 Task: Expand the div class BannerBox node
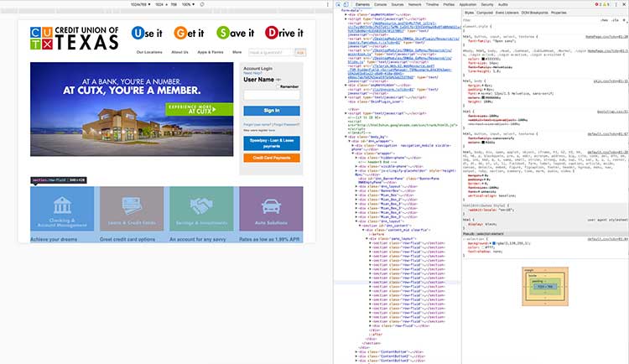356,191
